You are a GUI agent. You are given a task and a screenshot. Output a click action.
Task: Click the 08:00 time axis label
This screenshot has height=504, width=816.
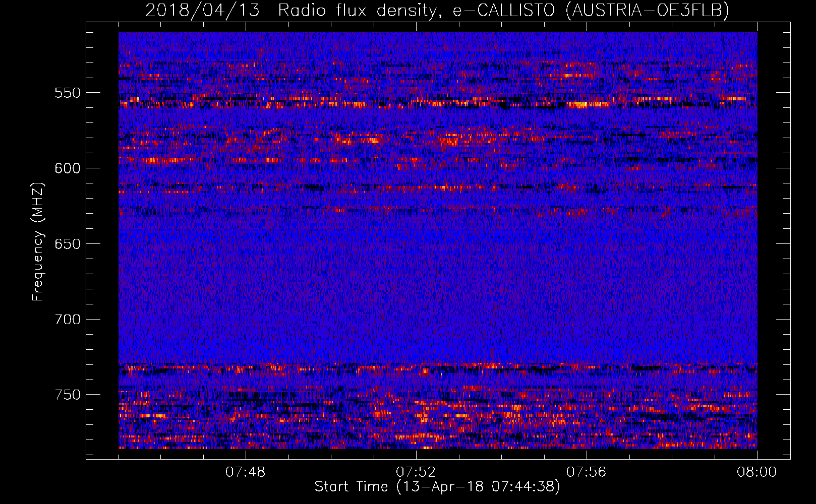coord(756,472)
